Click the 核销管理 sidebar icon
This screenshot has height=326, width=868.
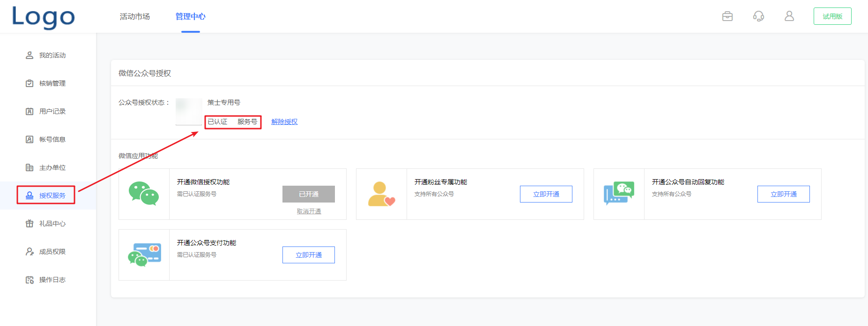[x=30, y=83]
